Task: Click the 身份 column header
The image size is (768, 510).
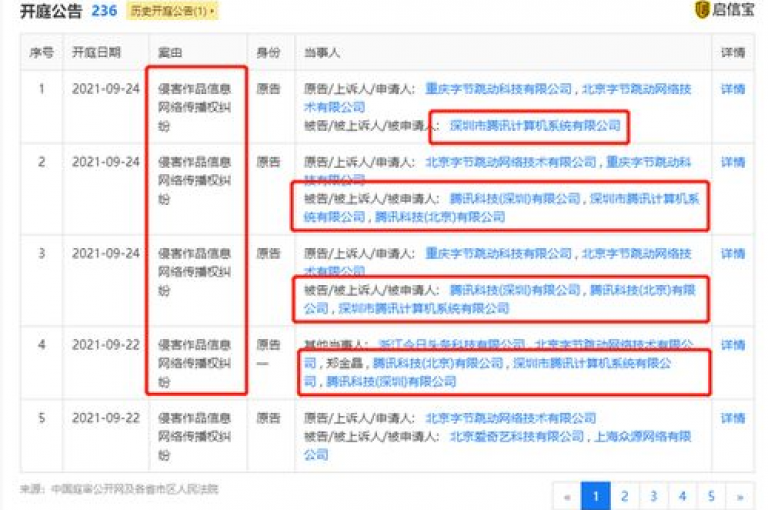Action: click(268, 52)
